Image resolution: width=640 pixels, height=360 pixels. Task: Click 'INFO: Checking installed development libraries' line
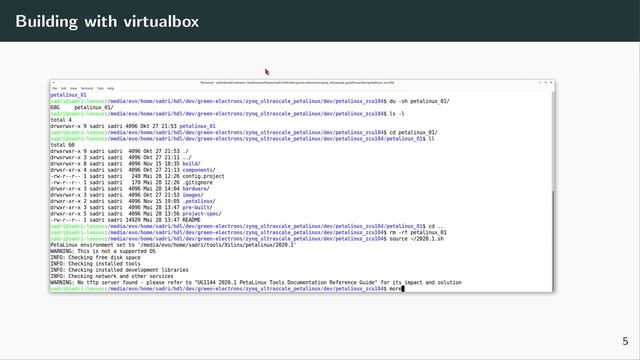pyautogui.click(x=120, y=270)
